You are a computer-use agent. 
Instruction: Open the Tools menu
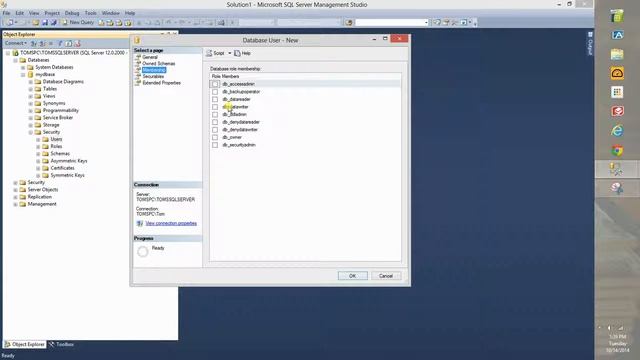[x=91, y=13]
